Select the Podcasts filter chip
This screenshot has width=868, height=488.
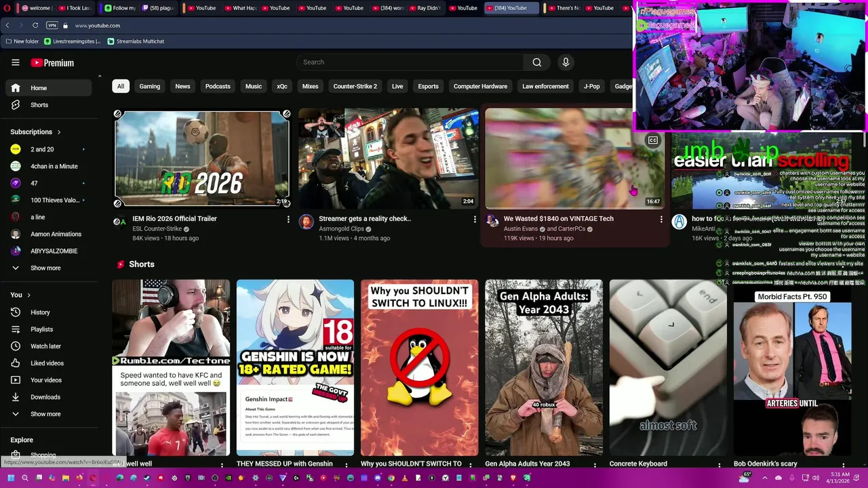[218, 86]
